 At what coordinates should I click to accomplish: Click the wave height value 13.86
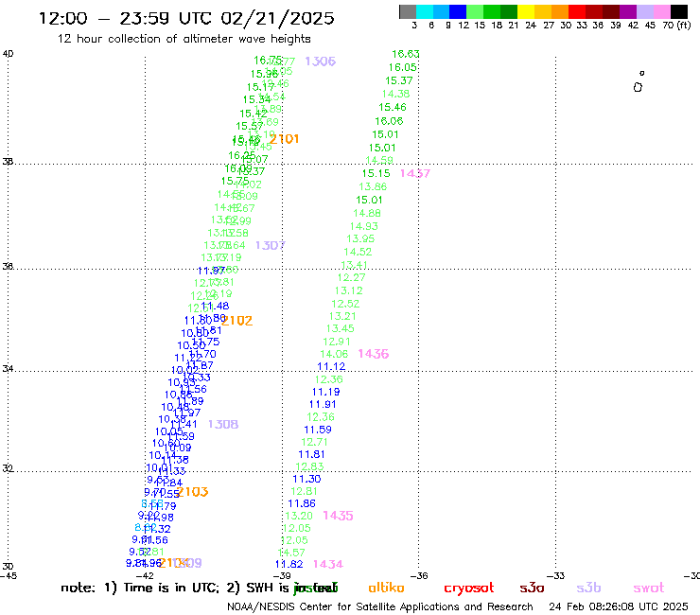(x=373, y=186)
